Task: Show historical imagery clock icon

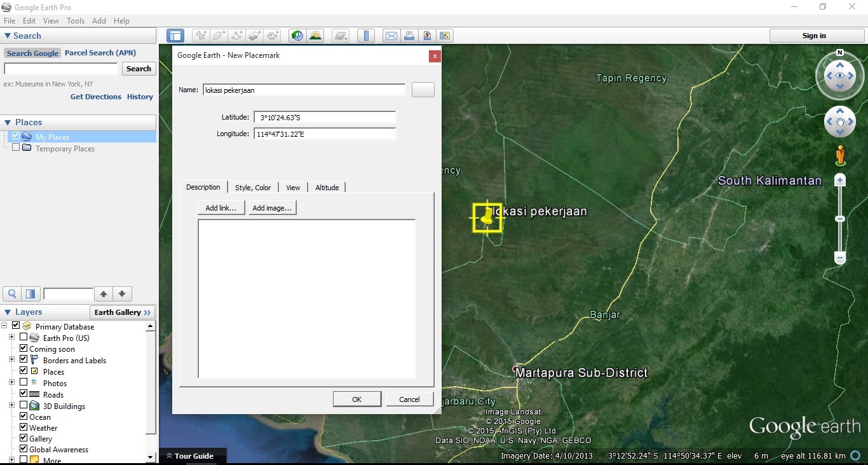Action: (297, 36)
